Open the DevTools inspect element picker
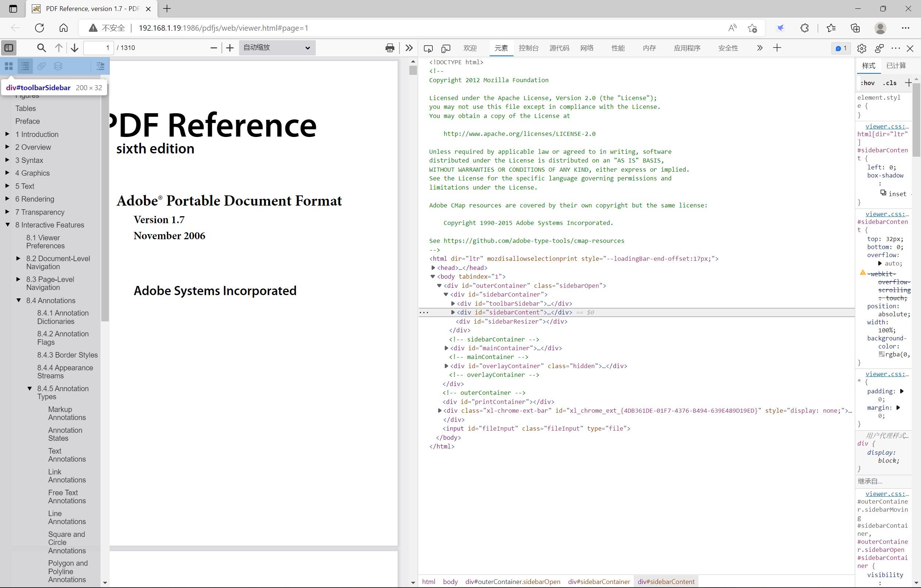921x588 pixels. (x=428, y=48)
